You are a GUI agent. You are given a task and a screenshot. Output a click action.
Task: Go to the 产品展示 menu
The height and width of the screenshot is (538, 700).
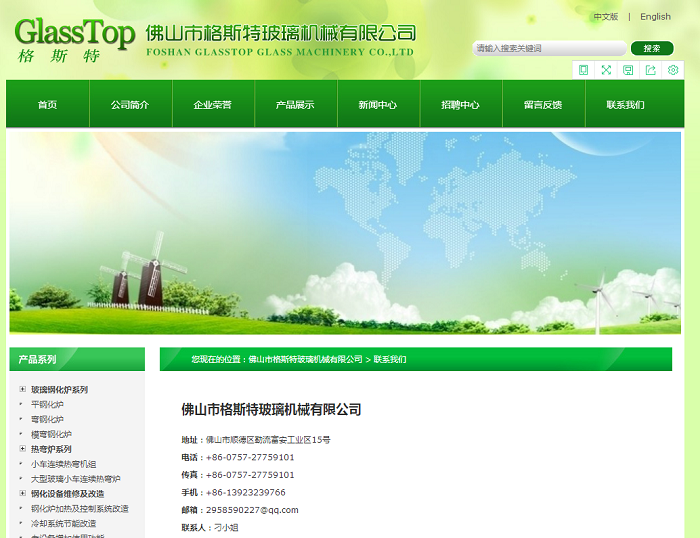tap(295, 105)
